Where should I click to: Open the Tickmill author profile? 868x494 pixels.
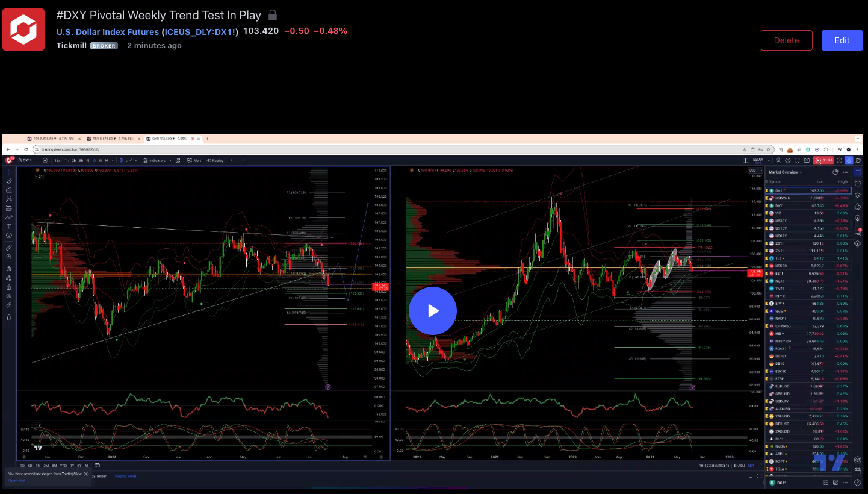pos(72,45)
